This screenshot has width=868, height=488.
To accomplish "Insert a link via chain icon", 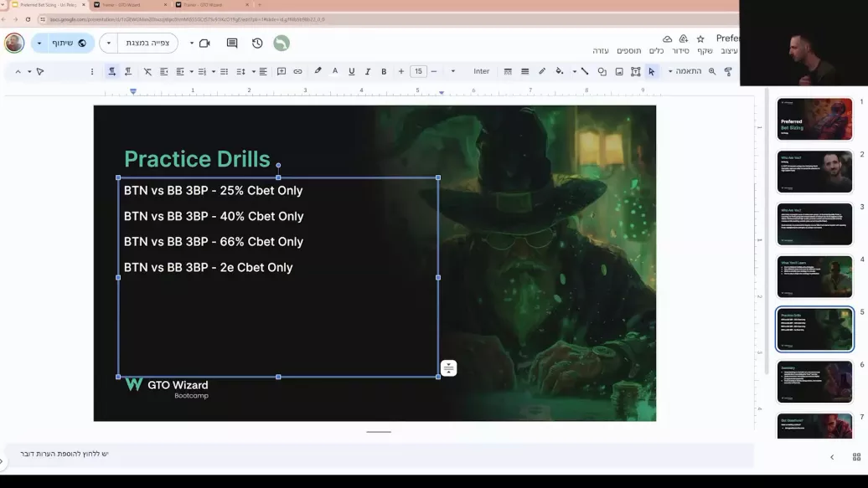I will point(297,71).
